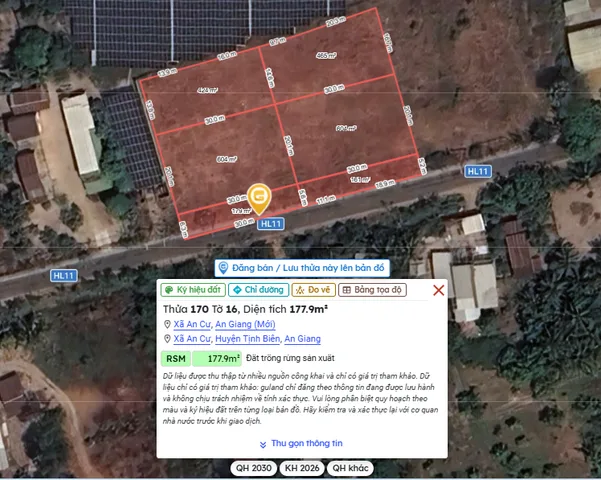The width and height of the screenshot is (601, 480).
Task: Click HL11 road label beside yellow pin
Action: (271, 224)
